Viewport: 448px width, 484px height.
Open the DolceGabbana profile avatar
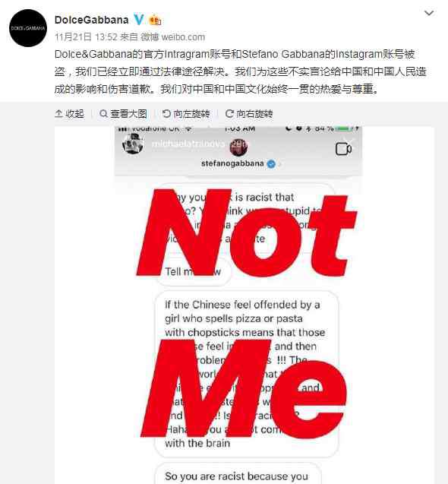pyautogui.click(x=28, y=28)
